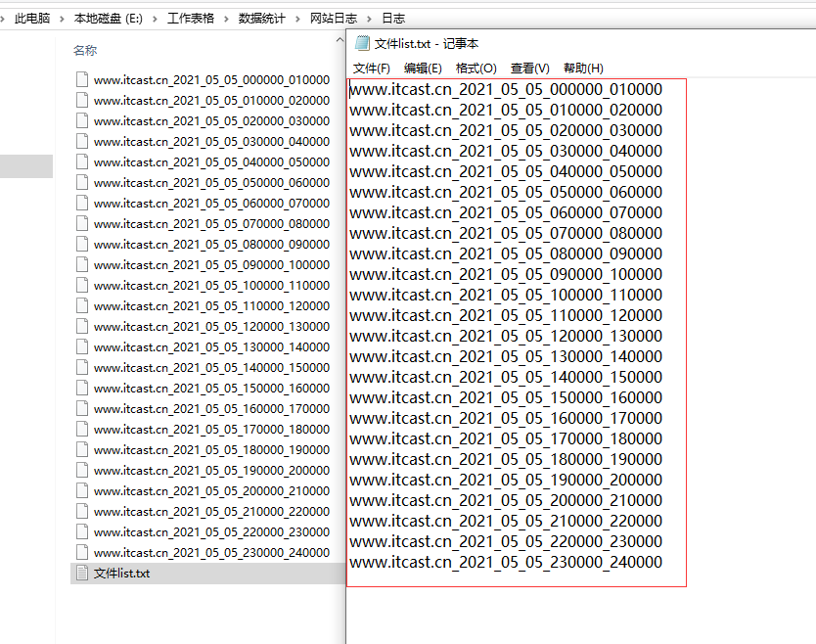Sort files by the 名称 column header
This screenshot has height=644, width=816.
click(85, 51)
